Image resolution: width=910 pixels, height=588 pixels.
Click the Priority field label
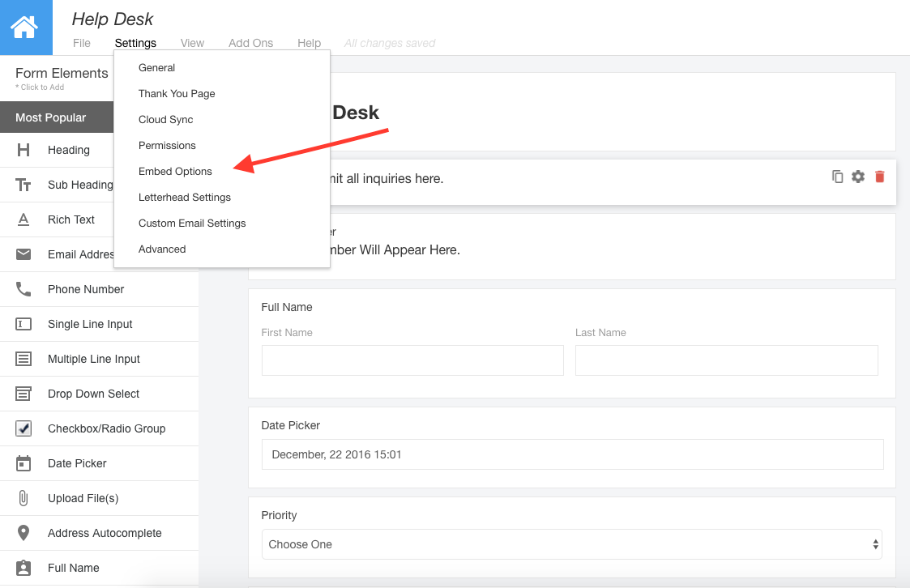click(x=279, y=516)
